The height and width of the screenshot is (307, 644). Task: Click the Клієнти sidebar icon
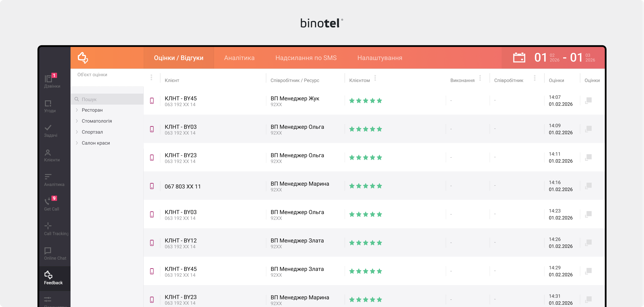pos(48,153)
